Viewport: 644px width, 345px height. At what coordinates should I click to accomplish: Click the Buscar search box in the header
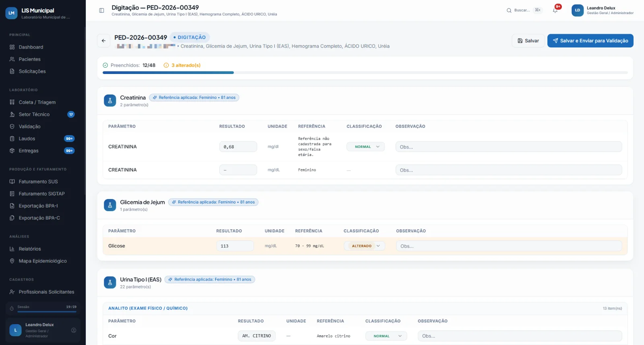coord(524,10)
